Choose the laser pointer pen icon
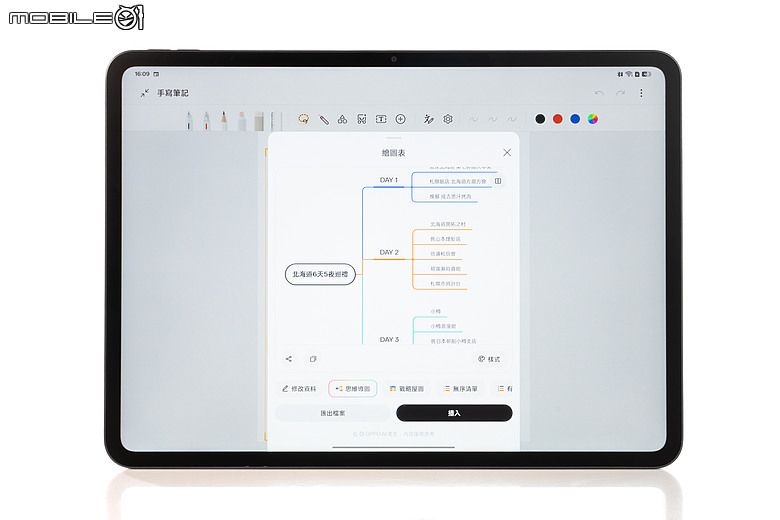Screen dimensions: 780x520 tap(324, 119)
